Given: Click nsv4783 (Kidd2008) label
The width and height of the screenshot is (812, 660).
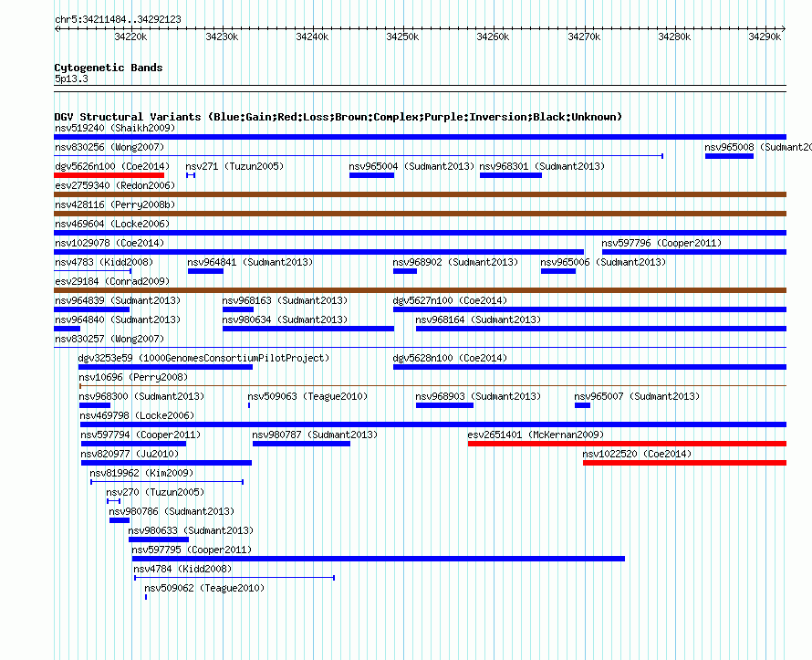Looking at the screenshot, I should coord(104,262).
